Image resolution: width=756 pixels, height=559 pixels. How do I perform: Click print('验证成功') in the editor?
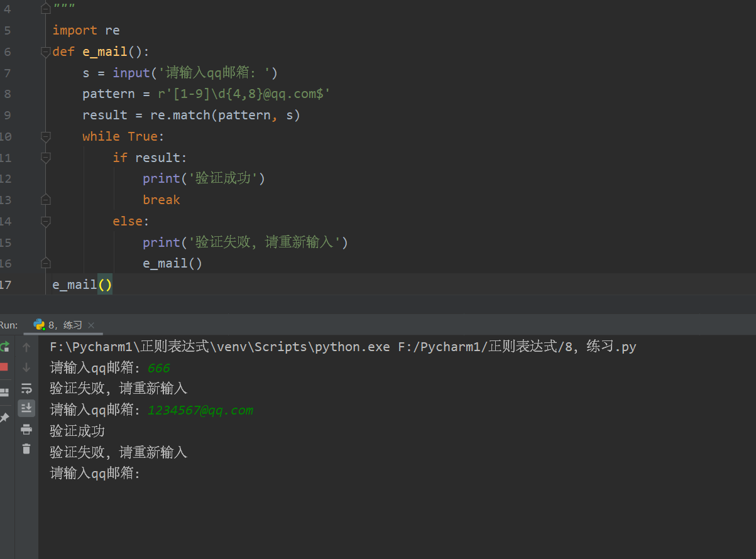pos(204,178)
